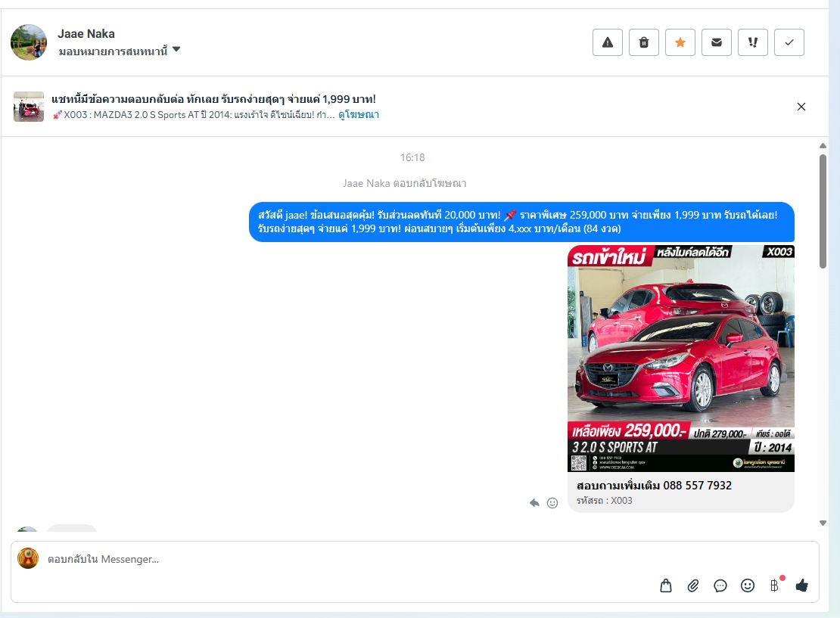React with emoji to car message
840x618 pixels.
click(x=552, y=503)
